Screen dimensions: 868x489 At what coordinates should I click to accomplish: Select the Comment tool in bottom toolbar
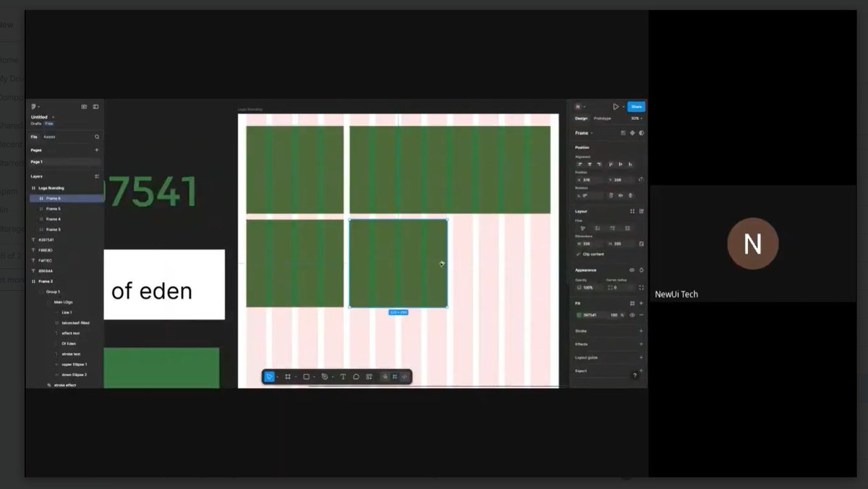(x=356, y=377)
